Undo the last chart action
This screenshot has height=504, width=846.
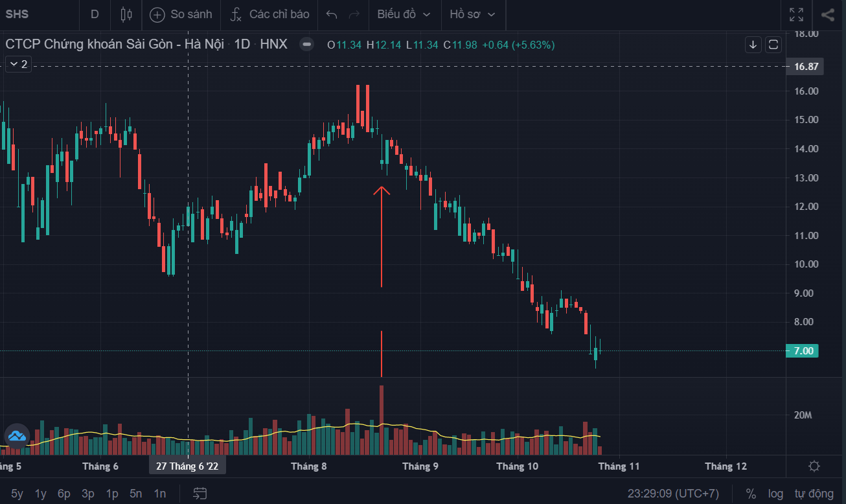(332, 14)
